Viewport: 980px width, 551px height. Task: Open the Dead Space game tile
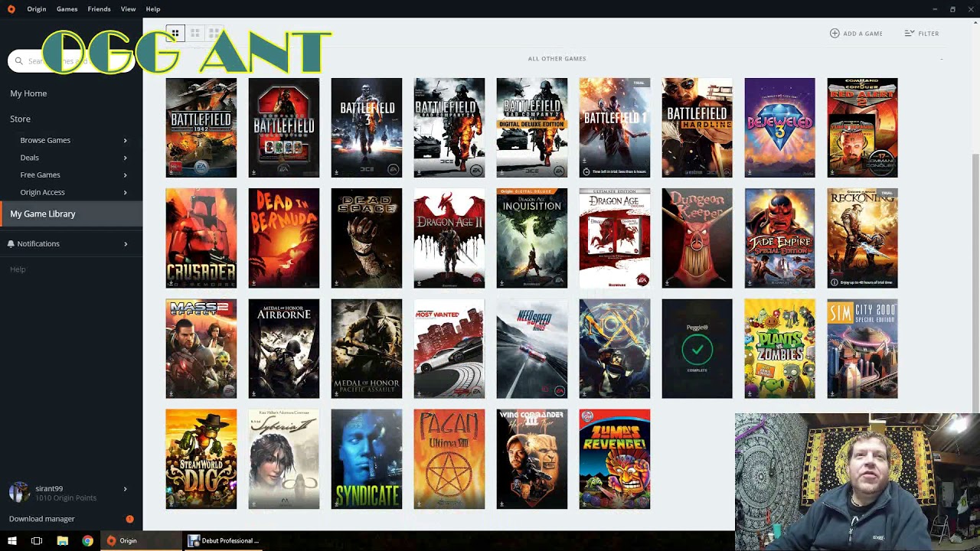pos(367,238)
